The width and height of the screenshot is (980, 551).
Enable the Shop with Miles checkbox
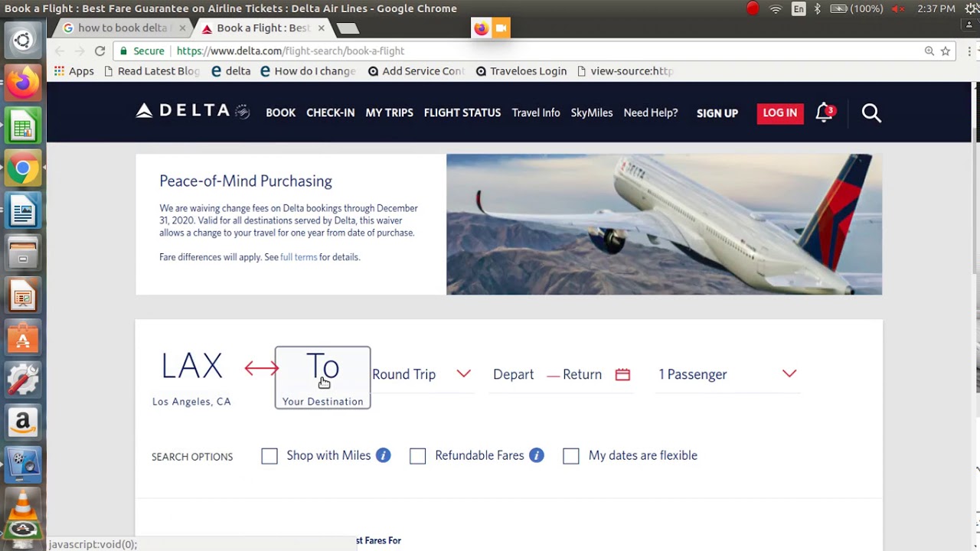coord(269,456)
